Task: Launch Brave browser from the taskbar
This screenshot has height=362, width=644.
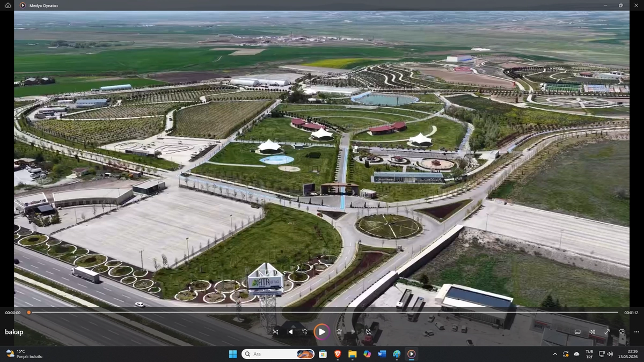Action: 337,354
